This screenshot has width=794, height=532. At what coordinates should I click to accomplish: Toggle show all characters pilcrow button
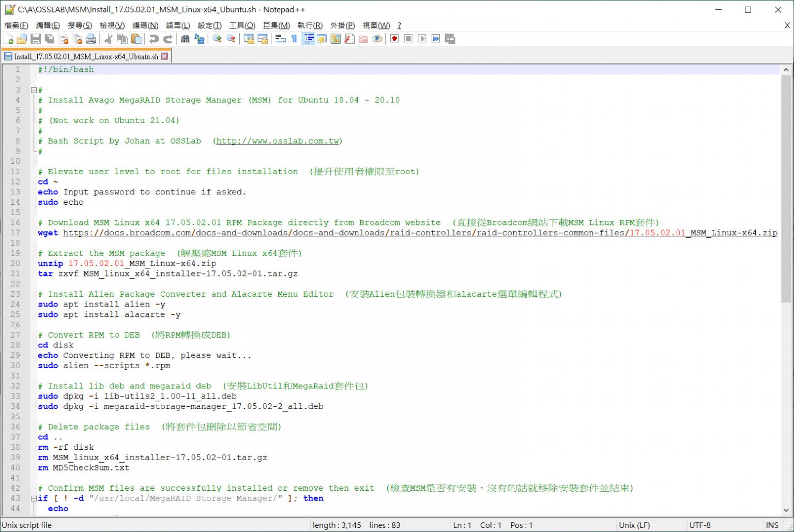click(x=294, y=39)
